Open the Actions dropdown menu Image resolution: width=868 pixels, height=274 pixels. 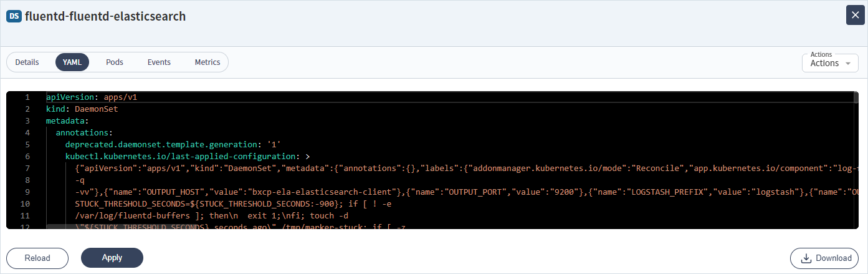(x=830, y=62)
